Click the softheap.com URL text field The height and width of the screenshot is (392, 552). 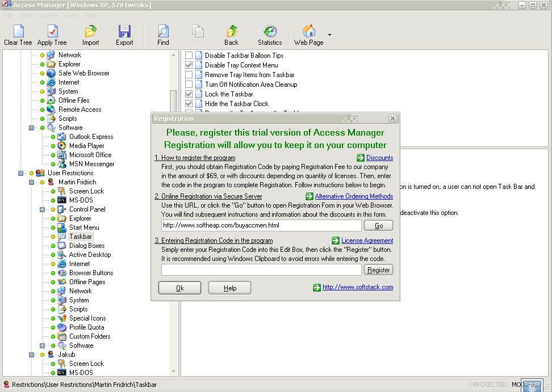[262, 225]
